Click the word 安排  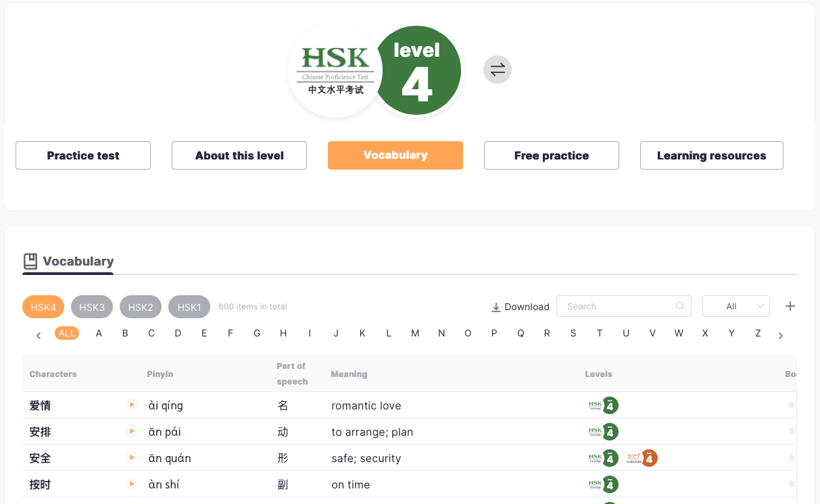(40, 432)
